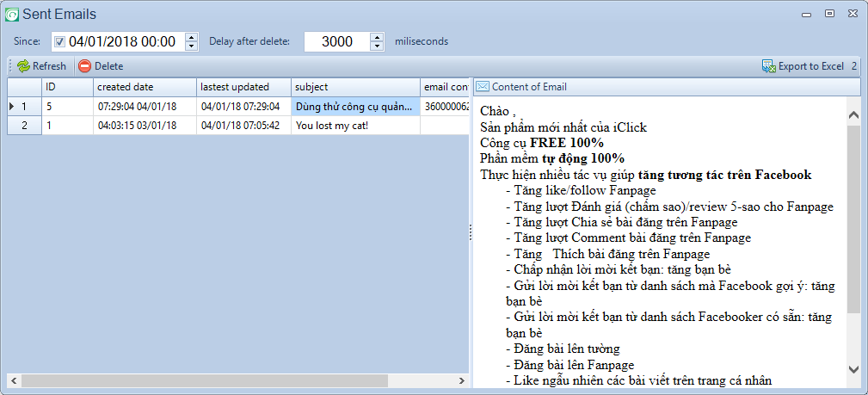The height and width of the screenshot is (395, 868).
Task: Click the red Delete icon
Action: 84,66
